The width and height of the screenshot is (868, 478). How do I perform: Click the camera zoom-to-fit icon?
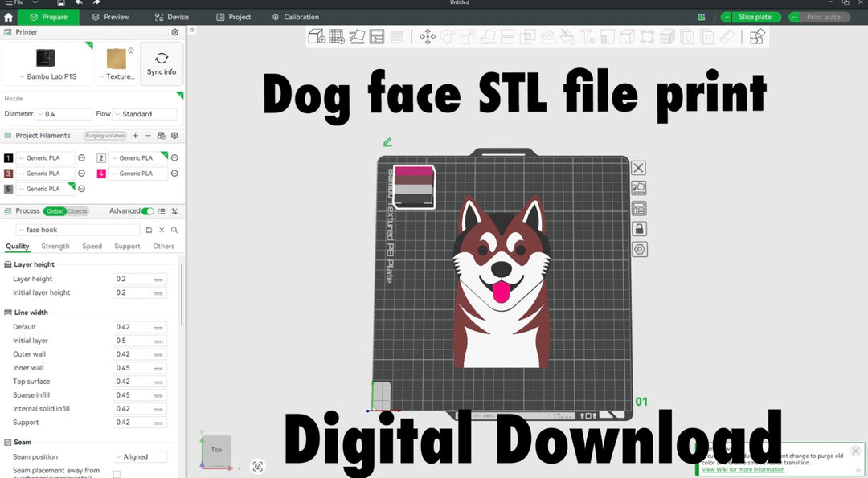coord(257,467)
